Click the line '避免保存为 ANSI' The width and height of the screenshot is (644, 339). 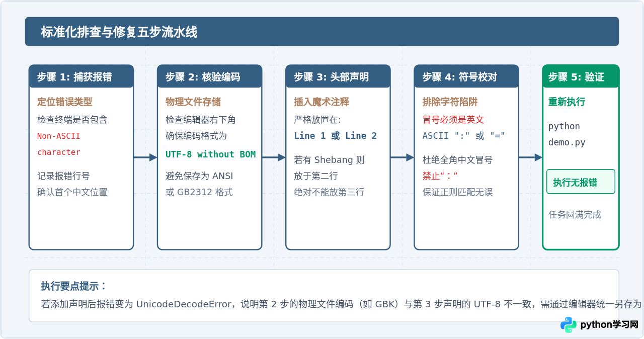(x=199, y=176)
